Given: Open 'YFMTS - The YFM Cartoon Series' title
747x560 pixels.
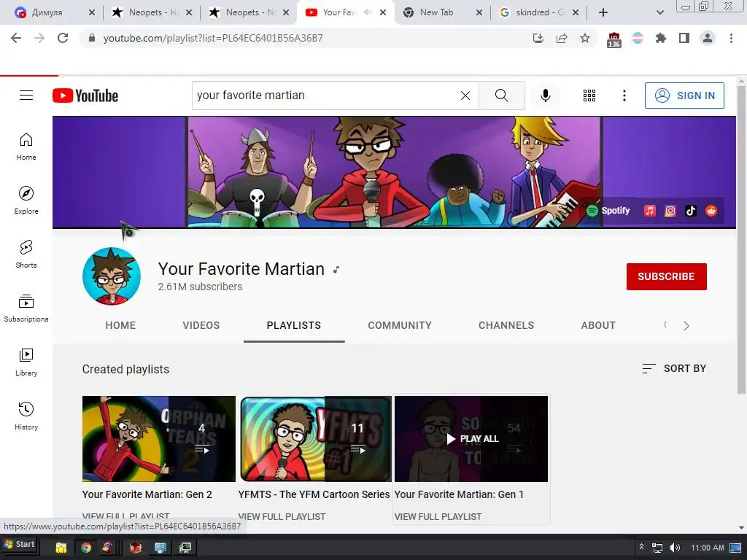Looking at the screenshot, I should (x=314, y=494).
